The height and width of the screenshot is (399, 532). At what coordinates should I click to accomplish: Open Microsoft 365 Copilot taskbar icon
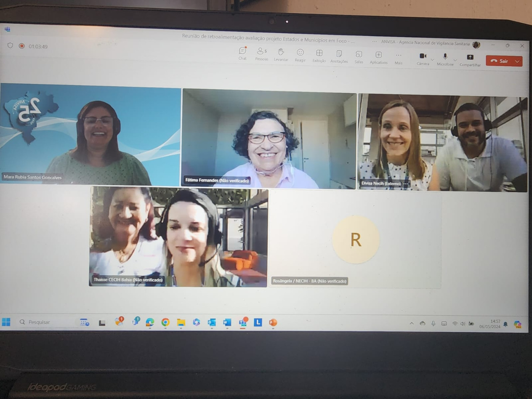pyautogui.click(x=196, y=323)
